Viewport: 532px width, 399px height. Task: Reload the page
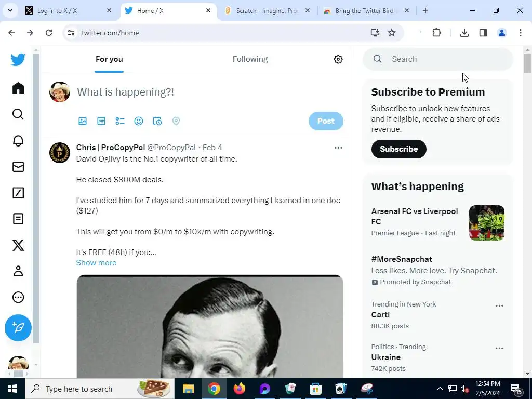[49, 33]
